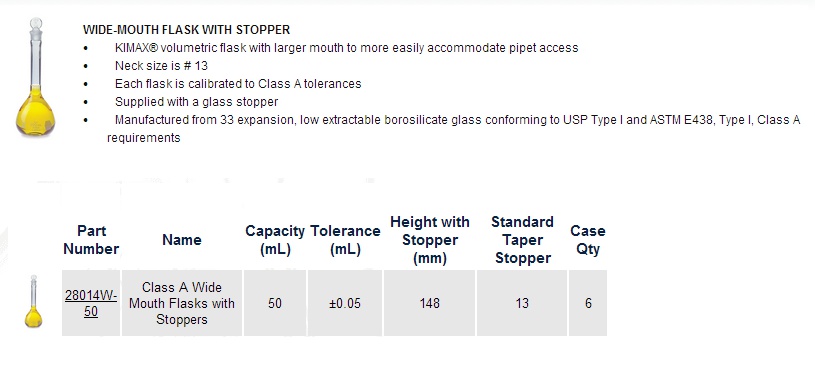This screenshot has width=815, height=373.
Task: Click the Standard Taper Stopper column header
Action: [x=522, y=239]
